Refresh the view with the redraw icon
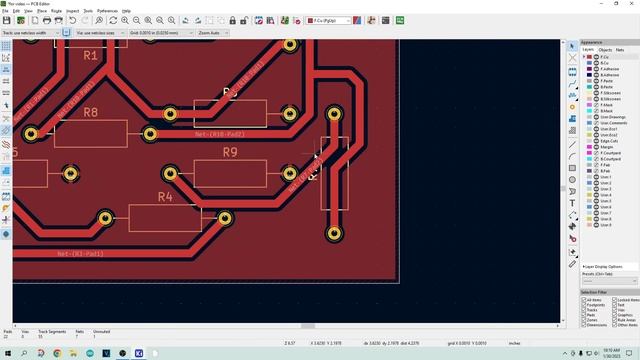 pyautogui.click(x=113, y=20)
